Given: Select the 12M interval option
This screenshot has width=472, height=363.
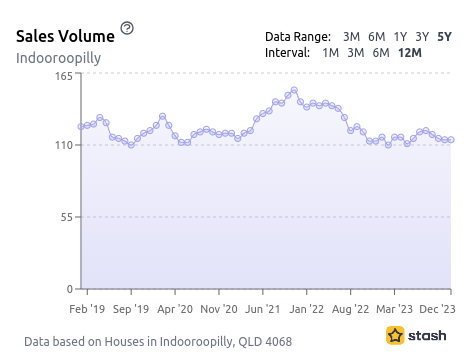Looking at the screenshot, I should tap(410, 53).
